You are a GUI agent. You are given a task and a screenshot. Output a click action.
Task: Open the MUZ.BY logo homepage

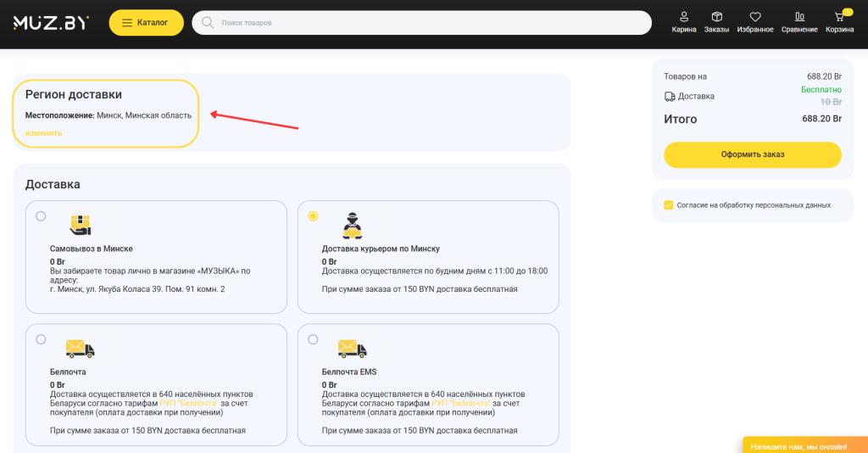(x=51, y=23)
